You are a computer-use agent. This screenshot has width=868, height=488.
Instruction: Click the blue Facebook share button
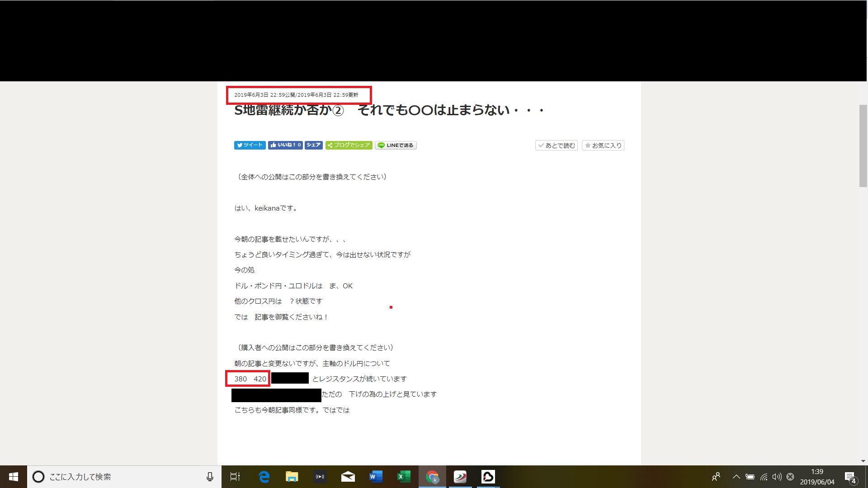pos(313,145)
